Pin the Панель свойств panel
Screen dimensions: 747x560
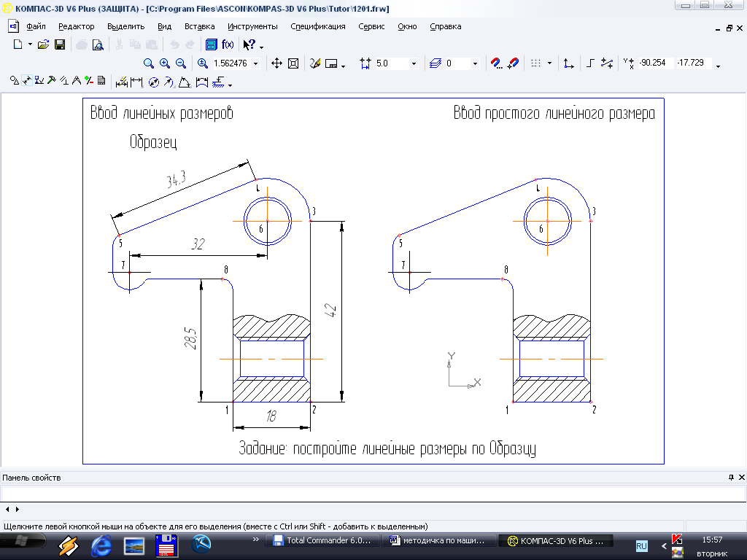click(731, 477)
